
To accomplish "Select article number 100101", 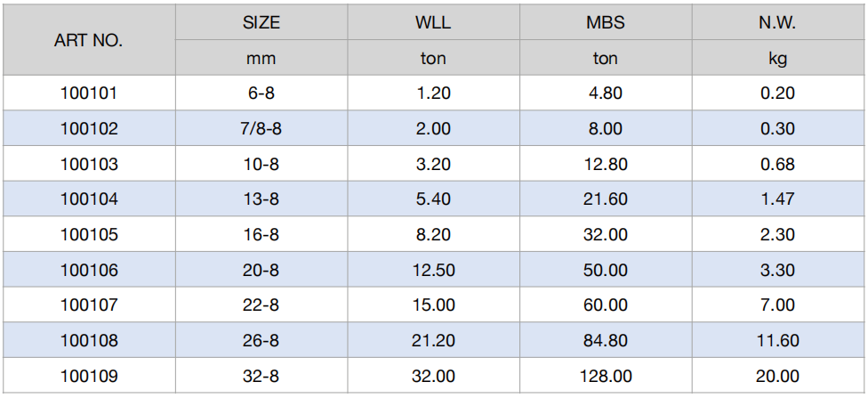I will pyautogui.click(x=89, y=93).
